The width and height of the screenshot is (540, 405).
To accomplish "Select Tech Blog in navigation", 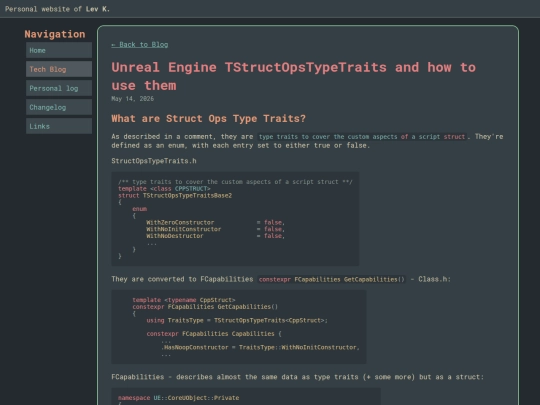I will coord(59,69).
